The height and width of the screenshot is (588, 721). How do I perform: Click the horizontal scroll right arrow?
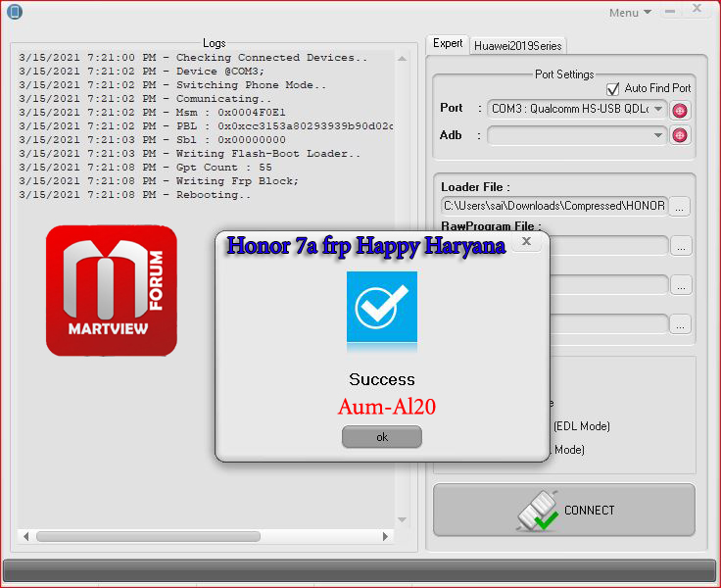(385, 536)
